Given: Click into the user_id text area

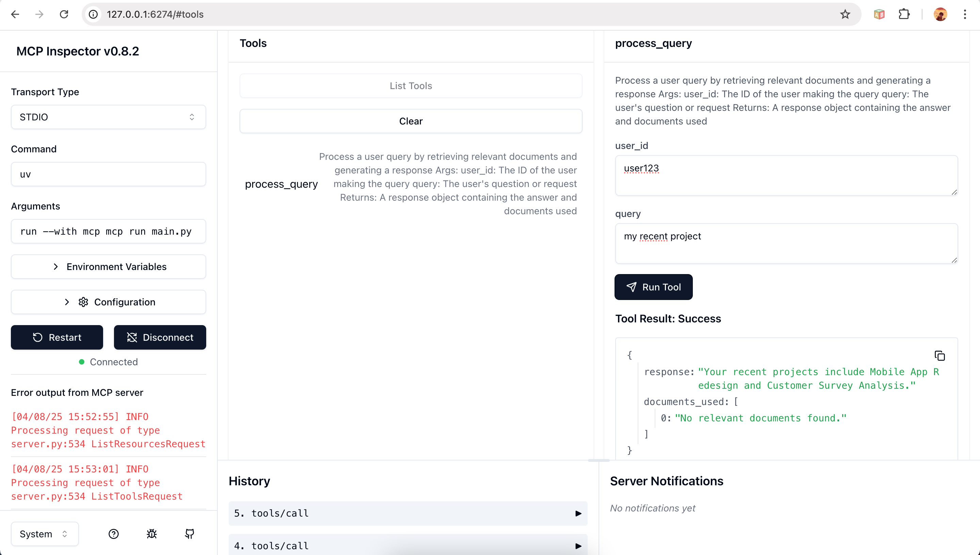Looking at the screenshot, I should tap(786, 175).
